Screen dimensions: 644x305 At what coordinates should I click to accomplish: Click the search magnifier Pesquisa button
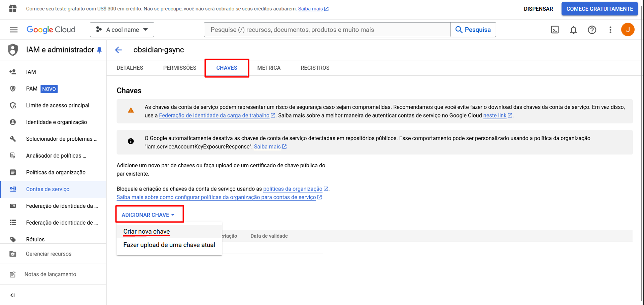473,30
